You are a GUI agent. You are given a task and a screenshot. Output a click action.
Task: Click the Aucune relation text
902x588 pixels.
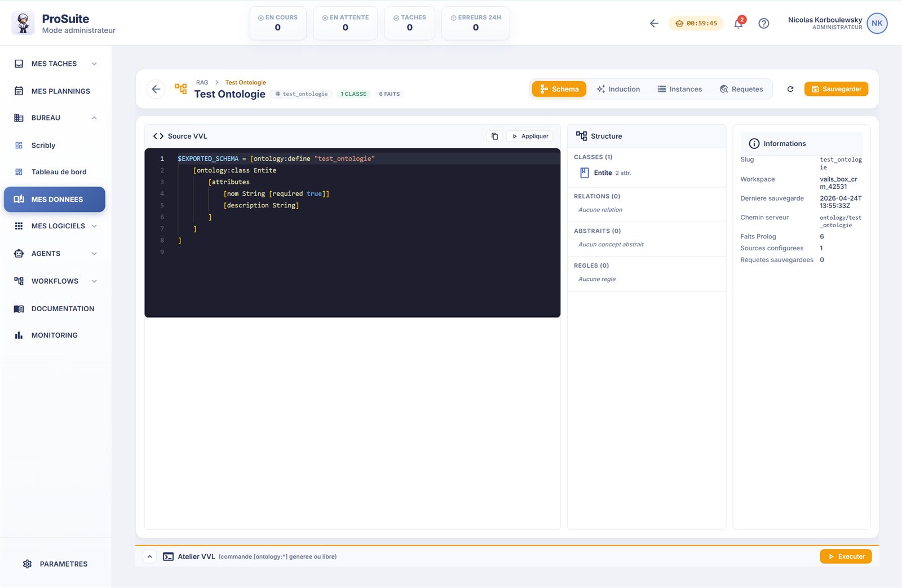pyautogui.click(x=600, y=210)
